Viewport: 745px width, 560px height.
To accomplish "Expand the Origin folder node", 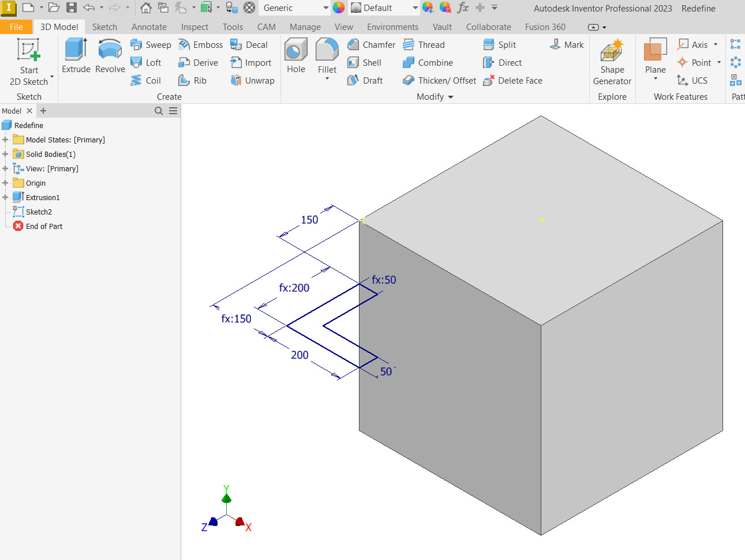I will click(5, 183).
